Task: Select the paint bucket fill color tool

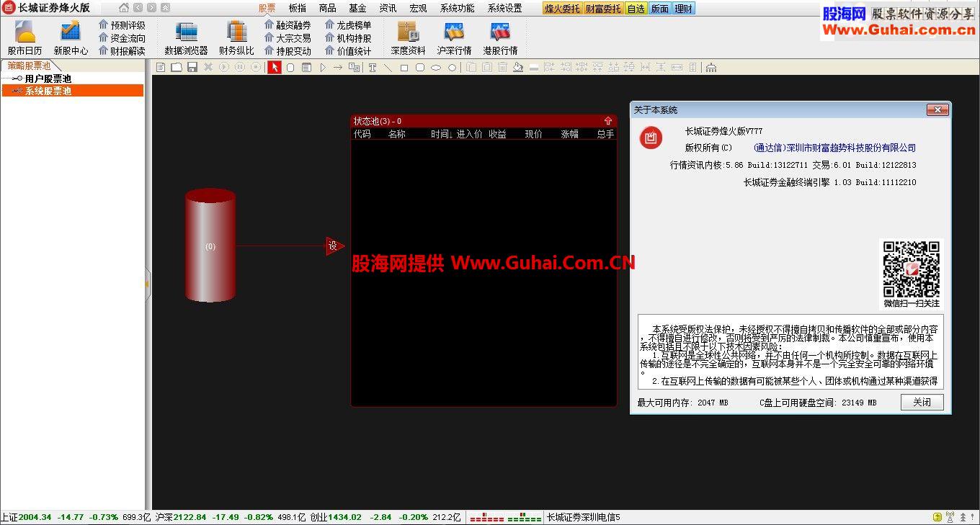Action: 518,68
